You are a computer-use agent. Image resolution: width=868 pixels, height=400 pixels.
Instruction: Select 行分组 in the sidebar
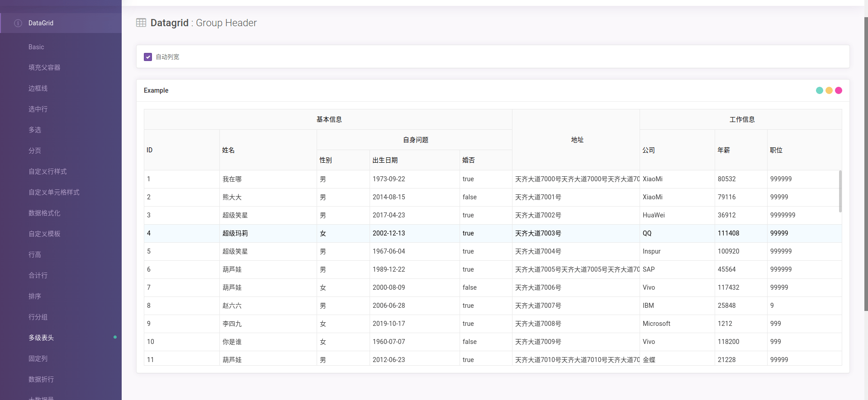38,317
